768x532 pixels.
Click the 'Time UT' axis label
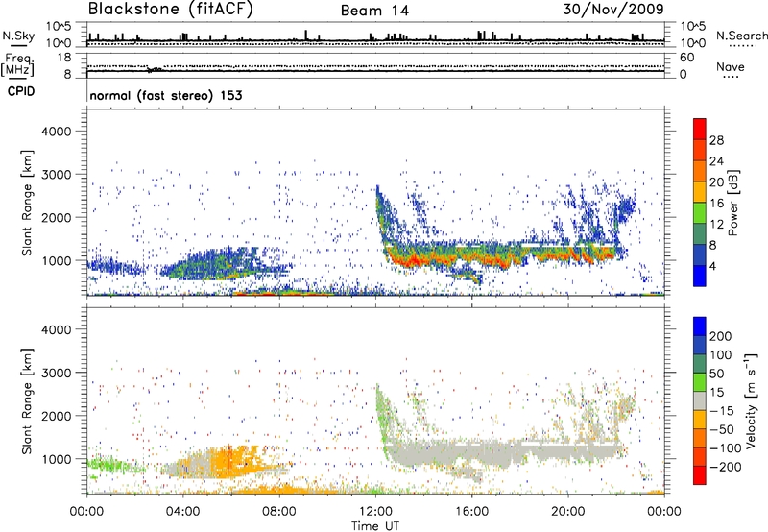(375, 525)
